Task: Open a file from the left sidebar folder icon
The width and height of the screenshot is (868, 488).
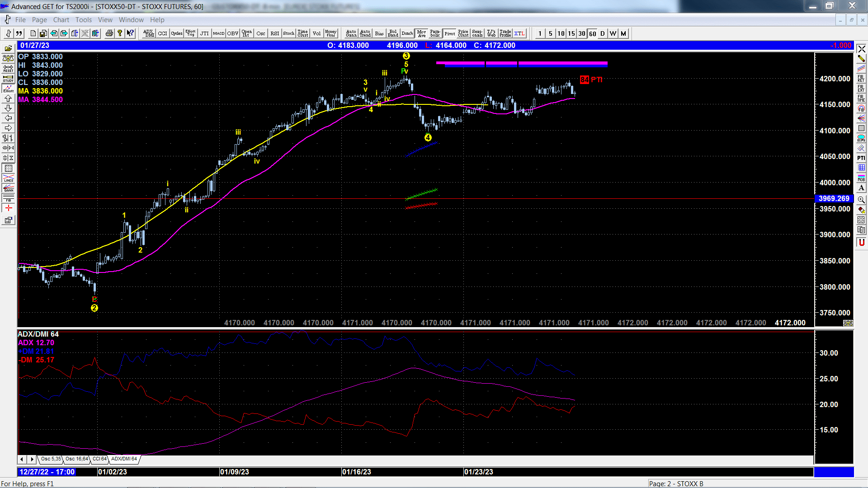Action: click(9, 48)
